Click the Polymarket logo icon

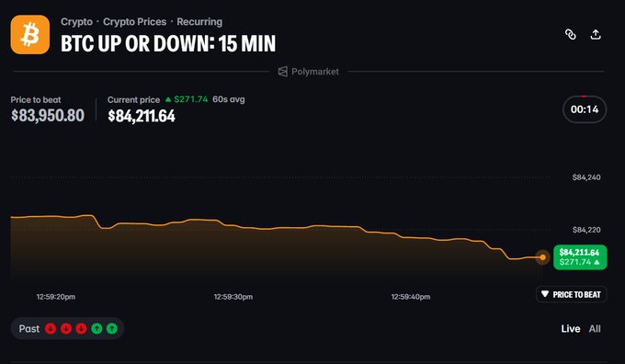(282, 72)
